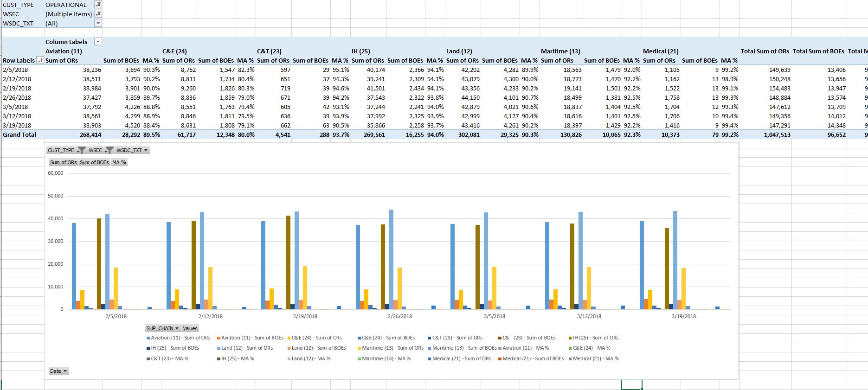Select legend entry C&E (24) - Sum of ORs
The height and width of the screenshot is (390, 868).
coord(315,338)
